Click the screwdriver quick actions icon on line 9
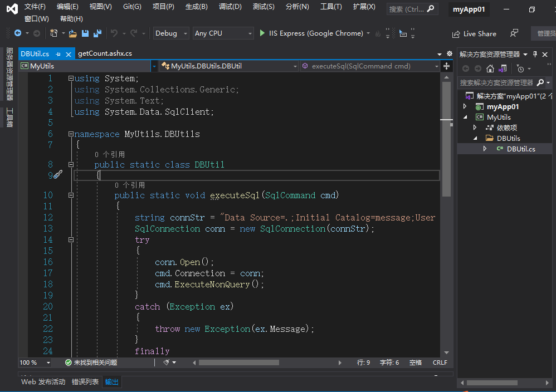This screenshot has height=392, width=556. 58,174
